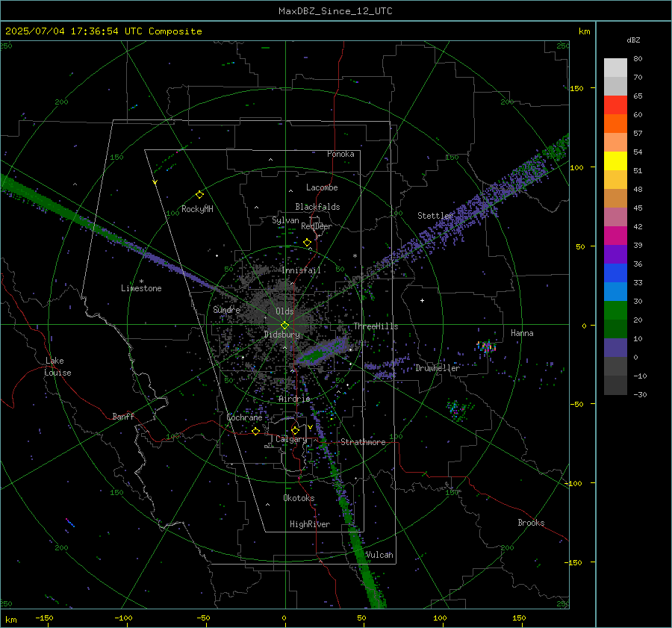Viewport: 672px width, 628px height.
Task: Select the yellow arrow marker east of Calgary
Action: (311, 427)
